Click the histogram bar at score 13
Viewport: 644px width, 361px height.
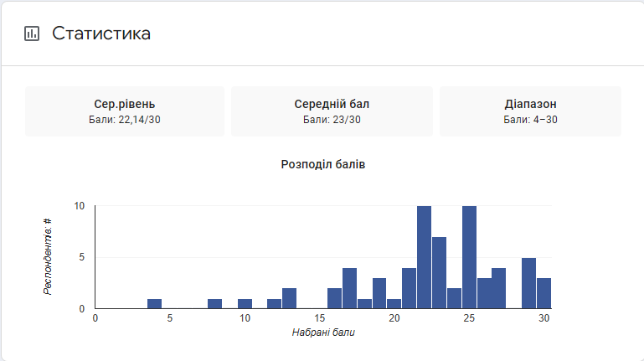click(290, 299)
